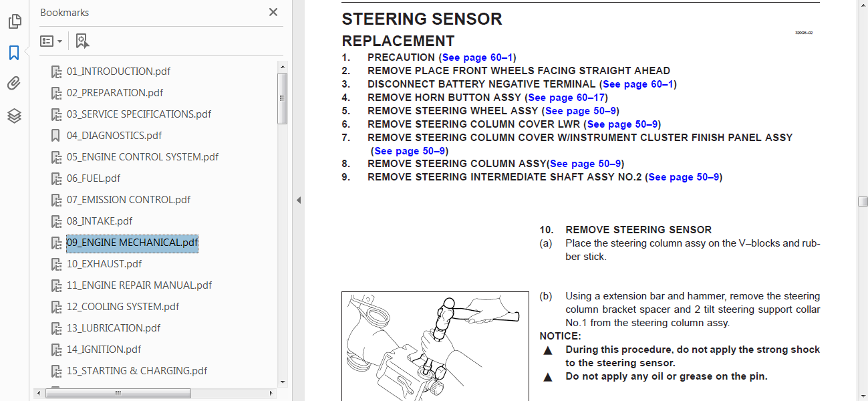Click the icon beside 10_EXHAUST.pdf bookmark

click(x=56, y=264)
